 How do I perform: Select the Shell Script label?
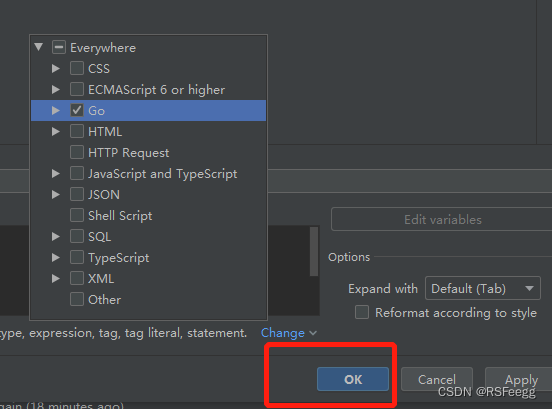[x=120, y=216]
